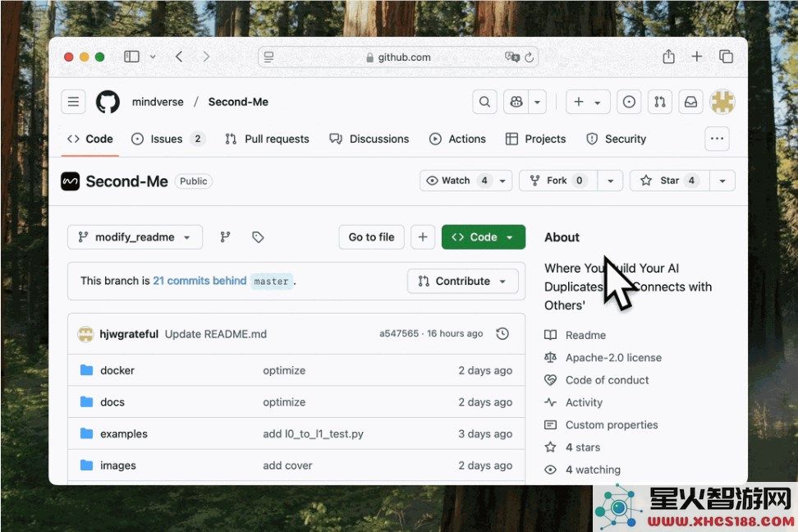Open Contribute dropdown

(462, 281)
